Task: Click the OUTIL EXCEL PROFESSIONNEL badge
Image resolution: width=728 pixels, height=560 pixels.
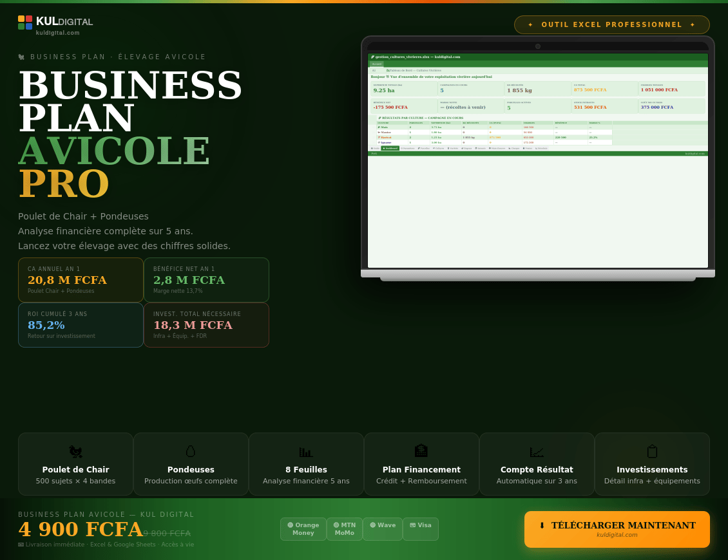Action: tap(612, 24)
